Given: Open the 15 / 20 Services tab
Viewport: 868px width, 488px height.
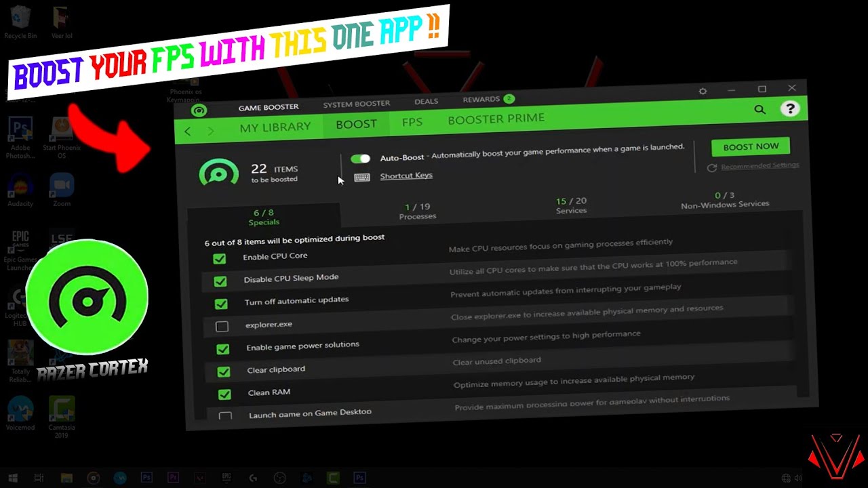Looking at the screenshot, I should click(571, 205).
